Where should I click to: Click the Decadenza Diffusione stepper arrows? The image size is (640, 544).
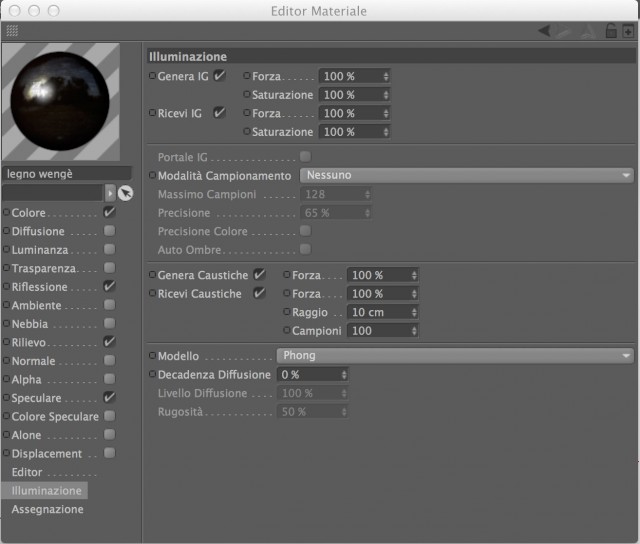point(344,375)
